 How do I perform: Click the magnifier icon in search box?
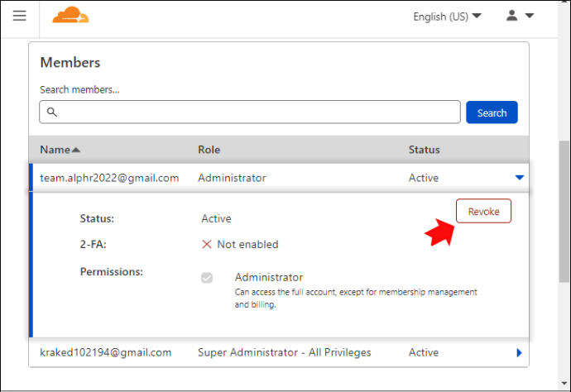52,112
